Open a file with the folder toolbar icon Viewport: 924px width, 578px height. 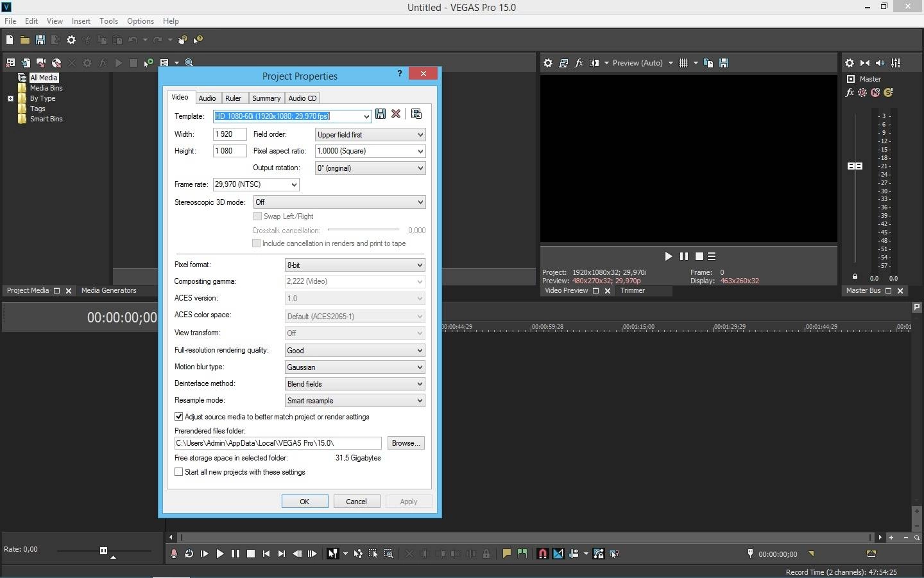point(25,40)
